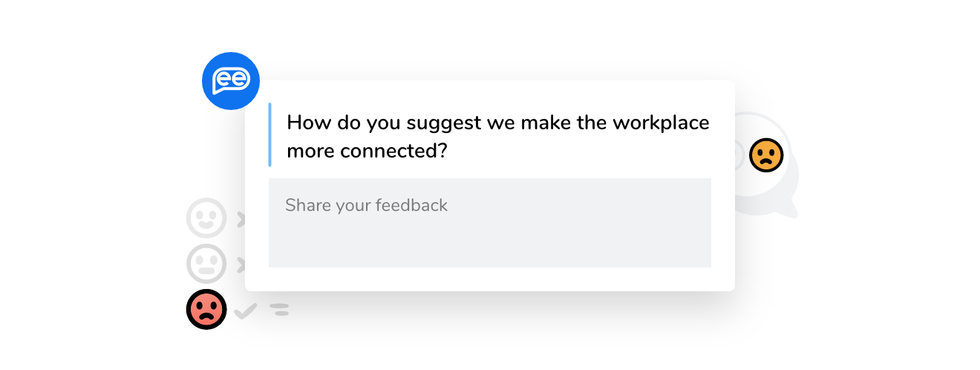Click the white card margin below feedback box
The image size is (980, 370).
[x=490, y=279]
